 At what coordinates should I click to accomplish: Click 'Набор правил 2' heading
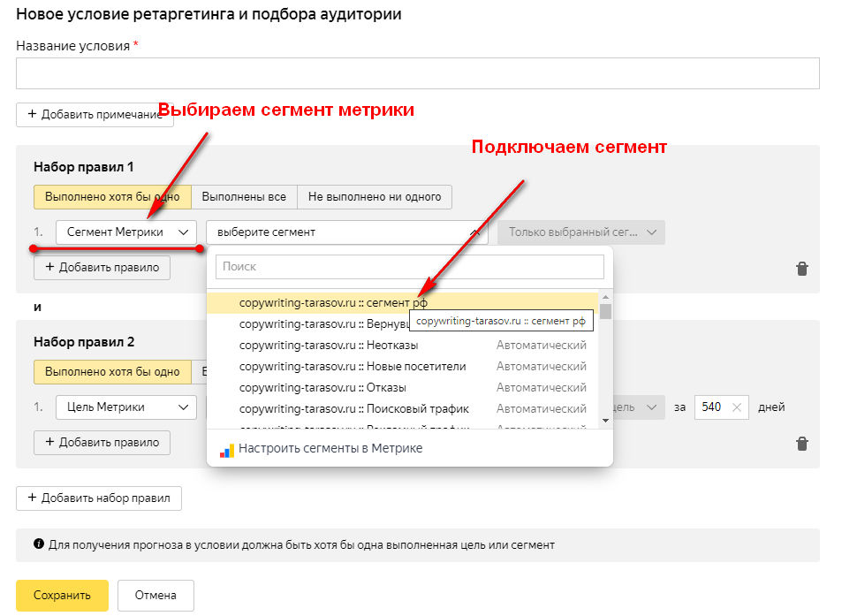point(84,342)
